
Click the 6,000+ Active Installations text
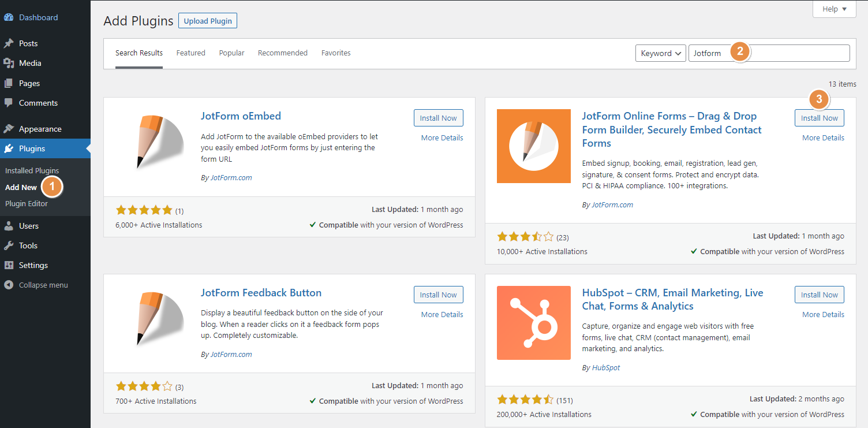point(159,225)
